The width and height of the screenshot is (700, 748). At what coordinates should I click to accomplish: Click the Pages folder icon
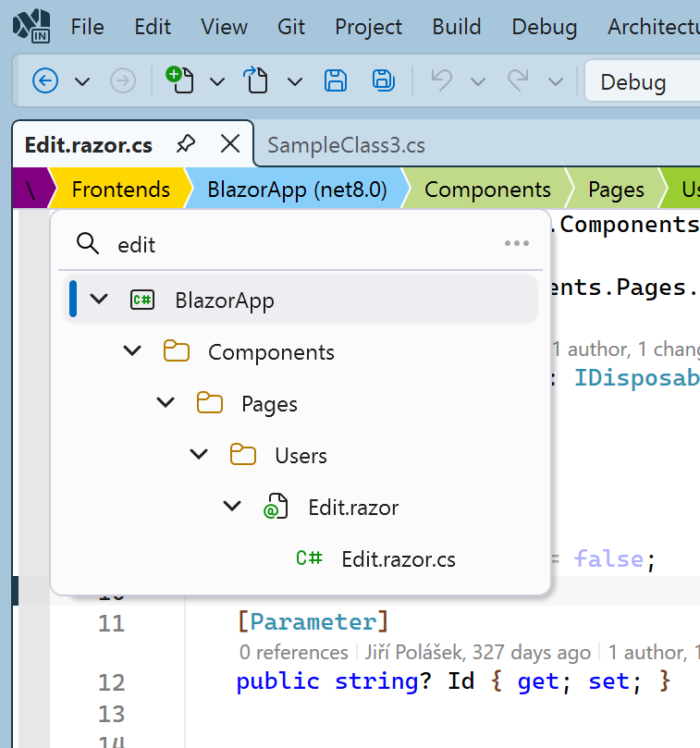coord(210,402)
